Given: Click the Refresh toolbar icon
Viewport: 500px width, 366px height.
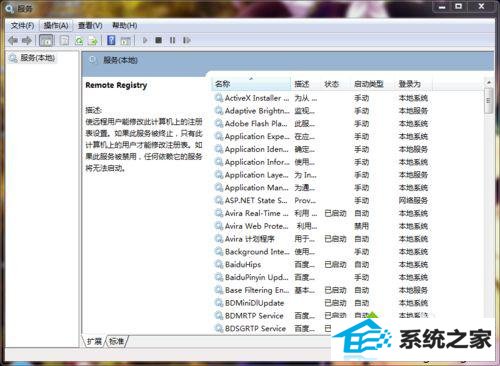Looking at the screenshot, I should coord(79,41).
